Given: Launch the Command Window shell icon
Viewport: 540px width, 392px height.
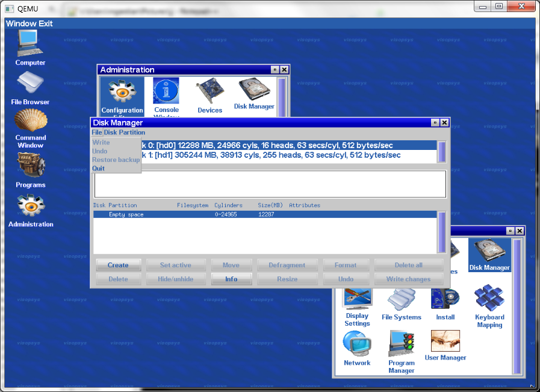Looking at the screenshot, I should [30, 128].
